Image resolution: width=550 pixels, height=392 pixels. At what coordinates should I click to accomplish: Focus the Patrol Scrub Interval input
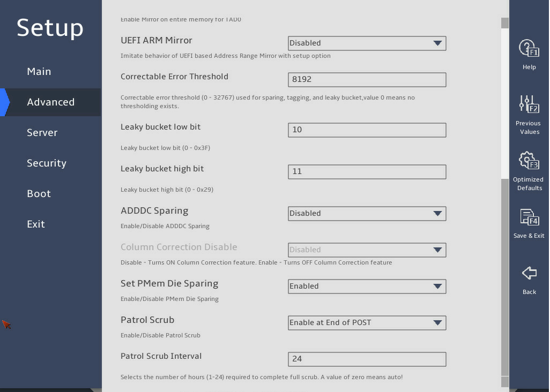[x=367, y=359]
